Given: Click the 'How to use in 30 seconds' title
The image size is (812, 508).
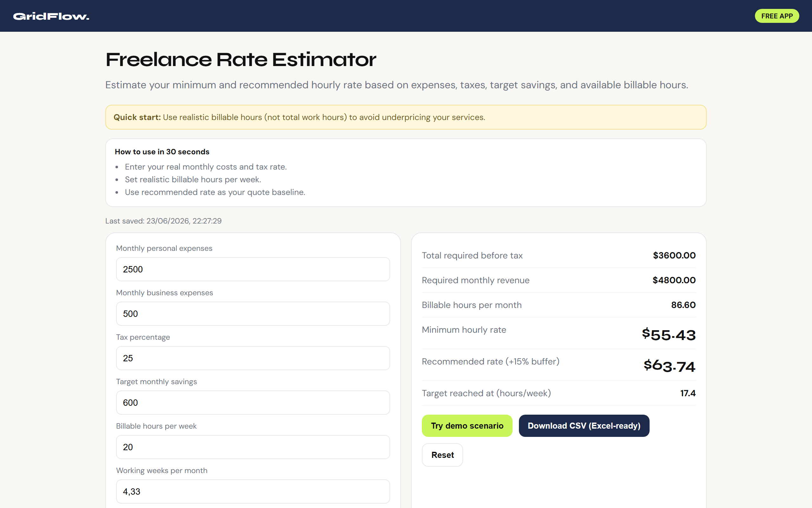Looking at the screenshot, I should [x=162, y=152].
